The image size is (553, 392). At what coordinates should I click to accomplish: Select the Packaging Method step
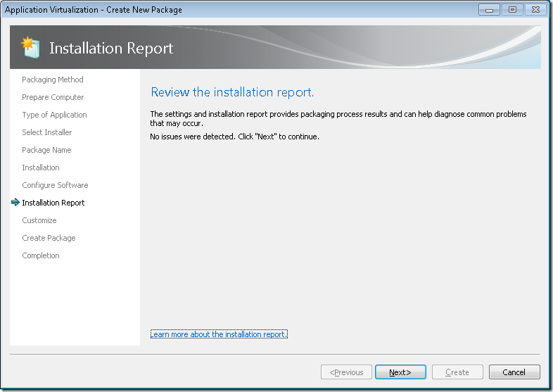pos(53,80)
